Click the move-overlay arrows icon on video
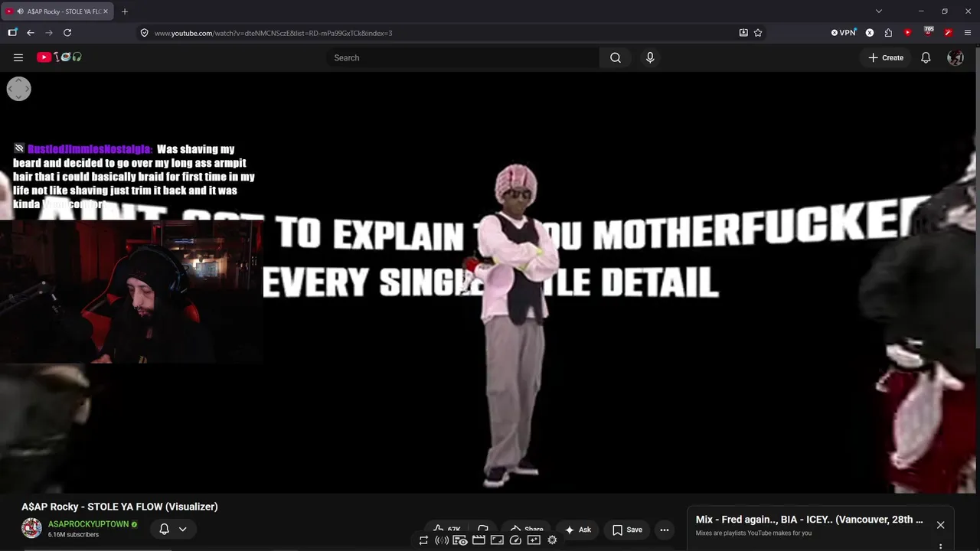This screenshot has height=551, width=980. (18, 89)
